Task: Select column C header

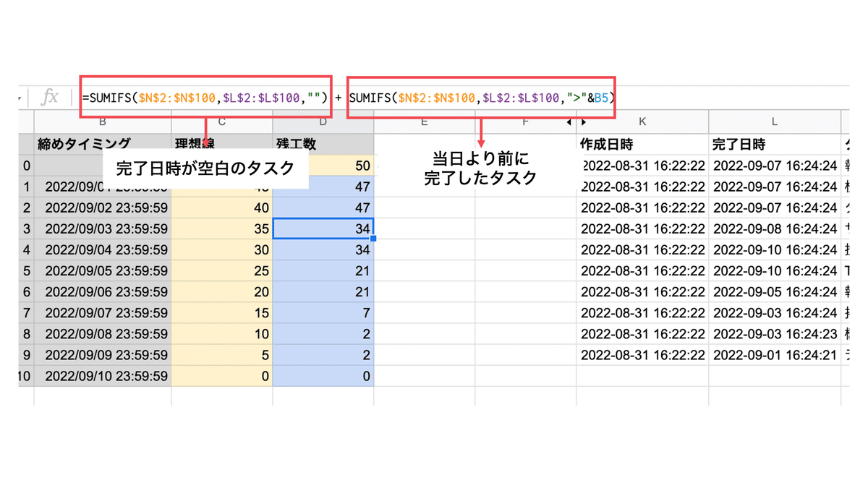Action: coord(221,122)
